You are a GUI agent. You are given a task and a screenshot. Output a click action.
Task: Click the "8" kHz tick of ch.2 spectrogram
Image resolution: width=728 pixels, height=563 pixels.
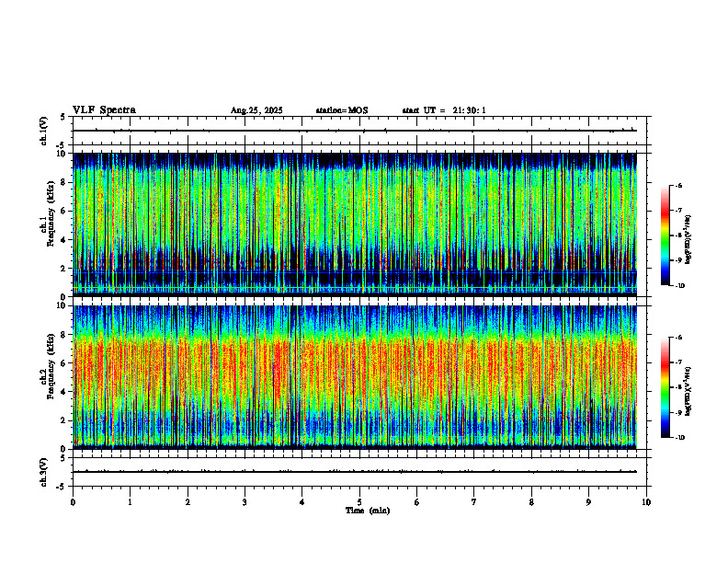(x=63, y=335)
